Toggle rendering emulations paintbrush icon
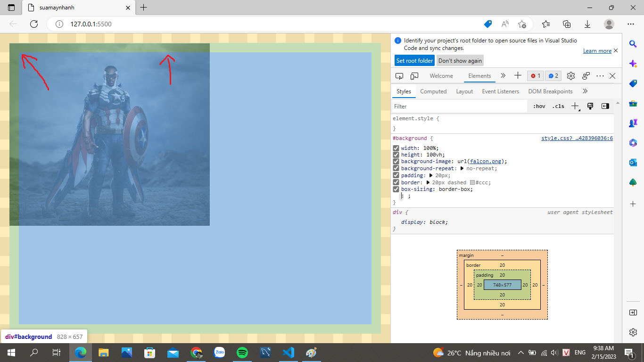This screenshot has height=362, width=644. (590, 107)
